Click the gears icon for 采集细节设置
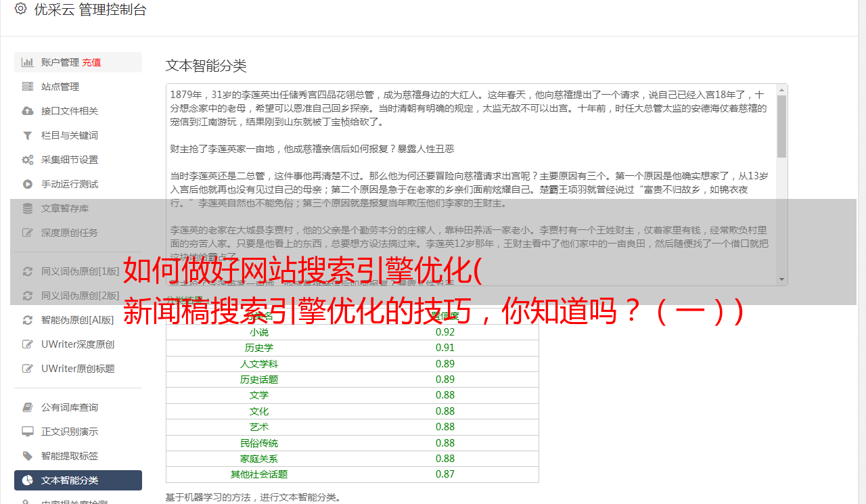 coord(28,160)
